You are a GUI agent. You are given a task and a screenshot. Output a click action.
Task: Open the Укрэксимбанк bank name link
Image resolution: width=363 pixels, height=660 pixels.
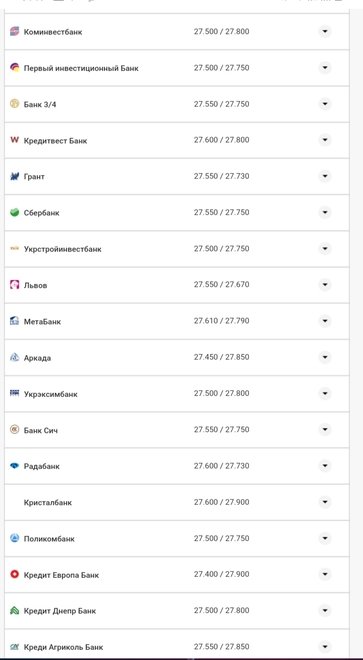[51, 394]
